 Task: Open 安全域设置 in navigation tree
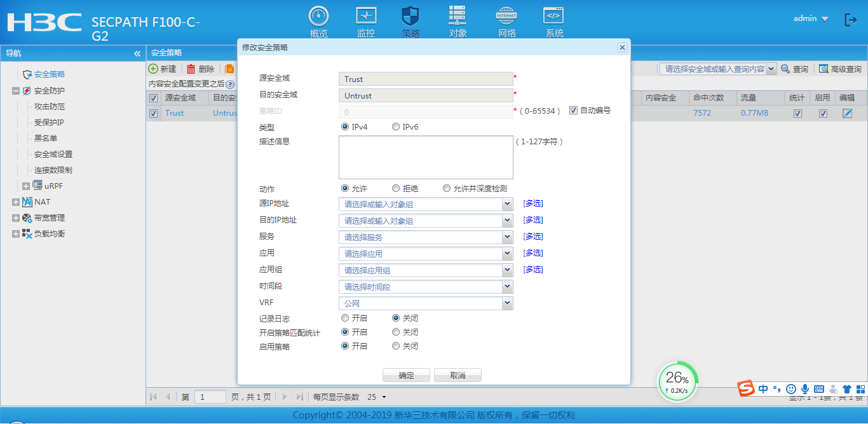(x=53, y=154)
